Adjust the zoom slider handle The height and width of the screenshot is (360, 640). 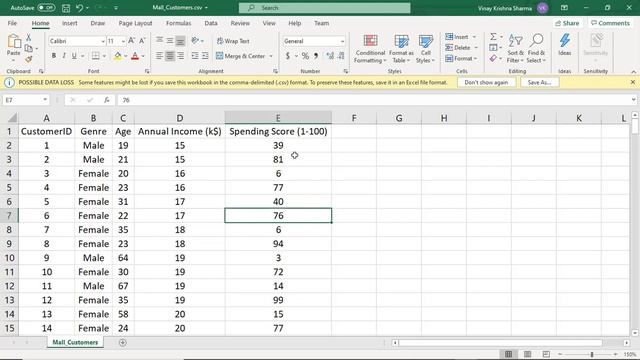591,354
